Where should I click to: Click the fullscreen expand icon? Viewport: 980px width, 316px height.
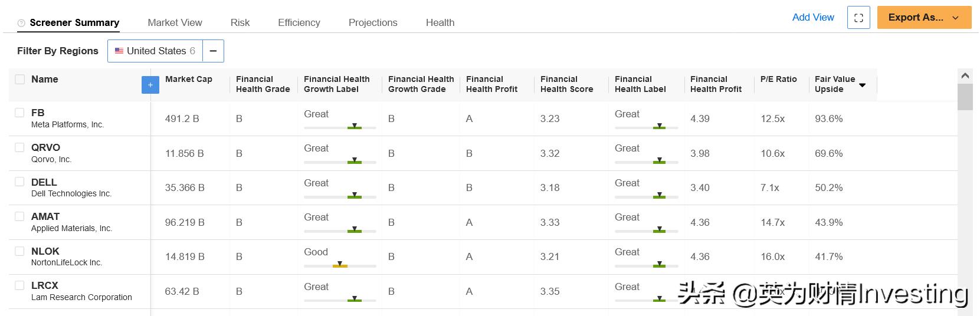[x=858, y=18]
